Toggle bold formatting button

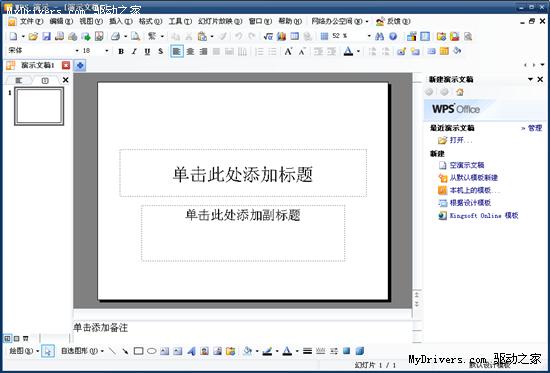121,52
